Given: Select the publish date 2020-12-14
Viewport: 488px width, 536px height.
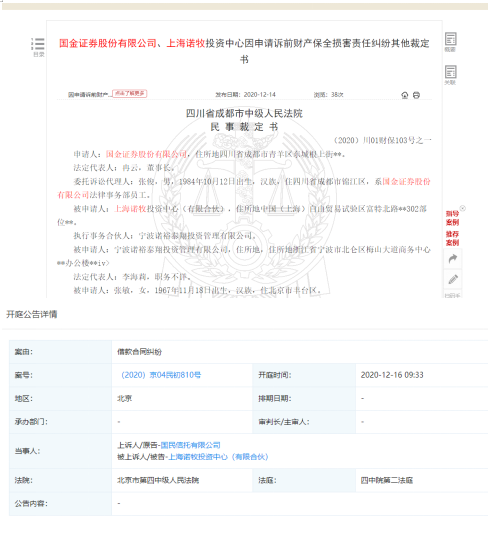Looking at the screenshot, I should tap(259, 95).
